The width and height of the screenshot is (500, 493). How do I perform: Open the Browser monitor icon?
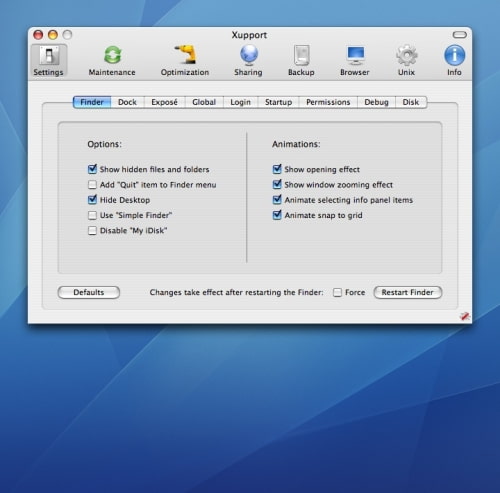[x=355, y=55]
